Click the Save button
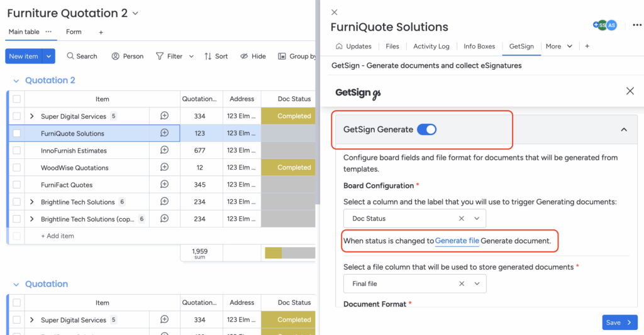The image size is (644, 335). point(619,322)
